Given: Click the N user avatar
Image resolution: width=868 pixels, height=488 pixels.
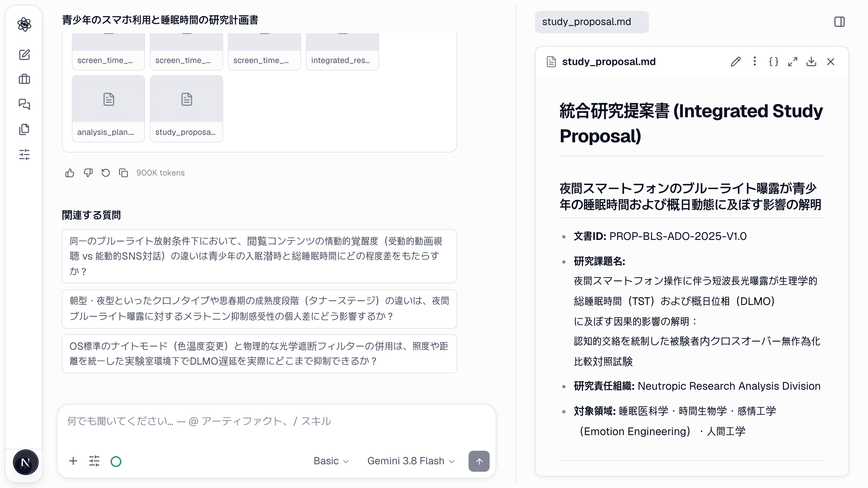Looking at the screenshot, I should [x=25, y=462].
